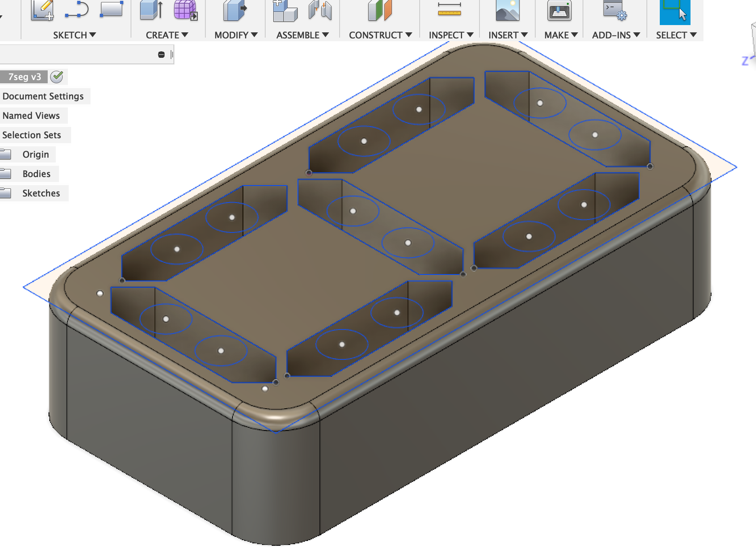Image resolution: width=756 pixels, height=549 pixels.
Task: Open the CONSTRUCT dropdown menu
Action: click(x=380, y=35)
